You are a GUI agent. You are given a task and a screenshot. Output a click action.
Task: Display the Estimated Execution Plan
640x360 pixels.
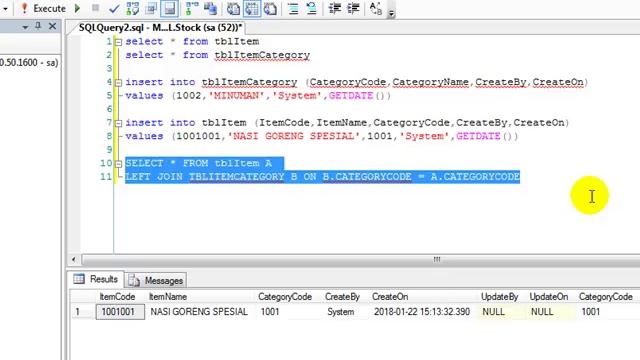(133, 8)
